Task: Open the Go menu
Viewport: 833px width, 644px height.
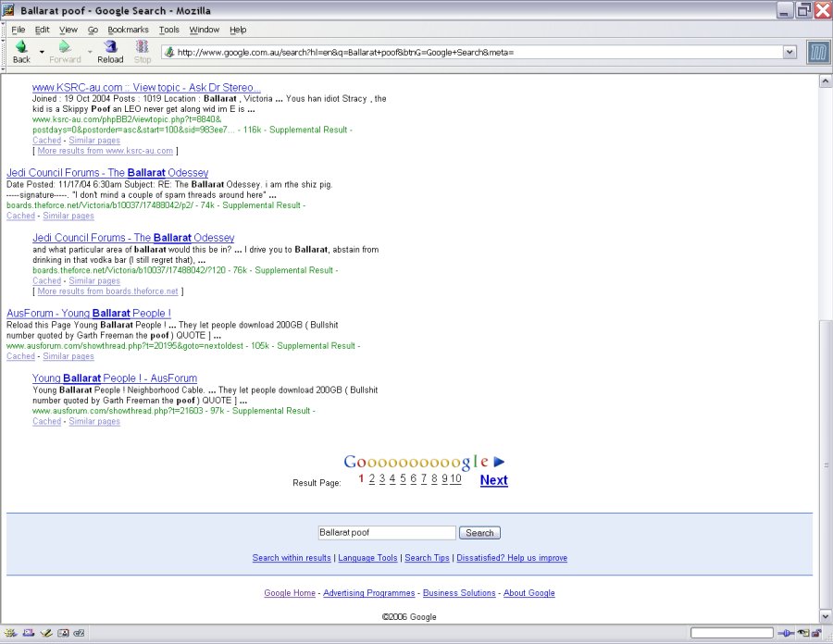Action: coord(93,30)
